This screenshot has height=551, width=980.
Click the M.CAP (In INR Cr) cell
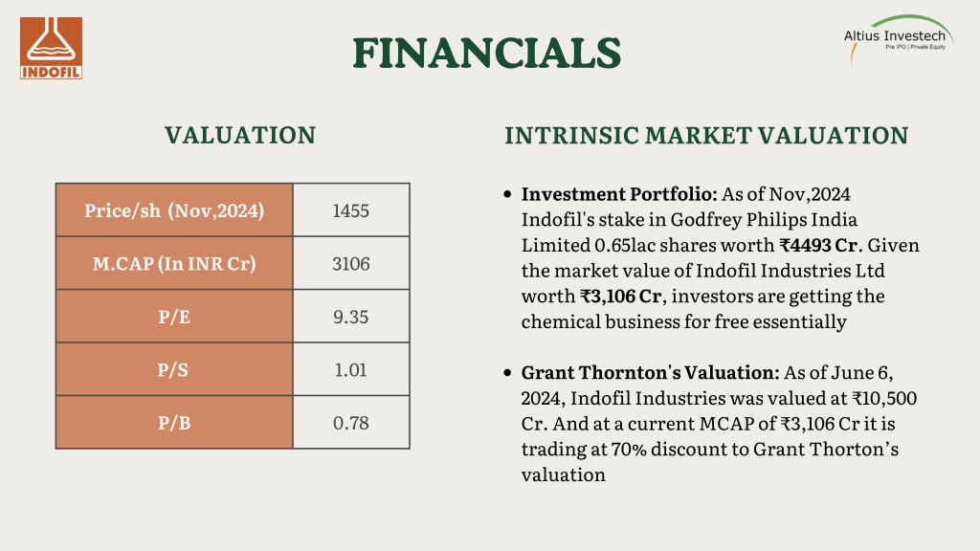[x=174, y=264]
